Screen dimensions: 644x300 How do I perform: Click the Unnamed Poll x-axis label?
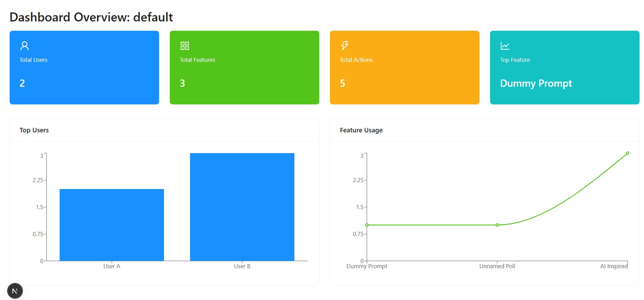tap(497, 266)
